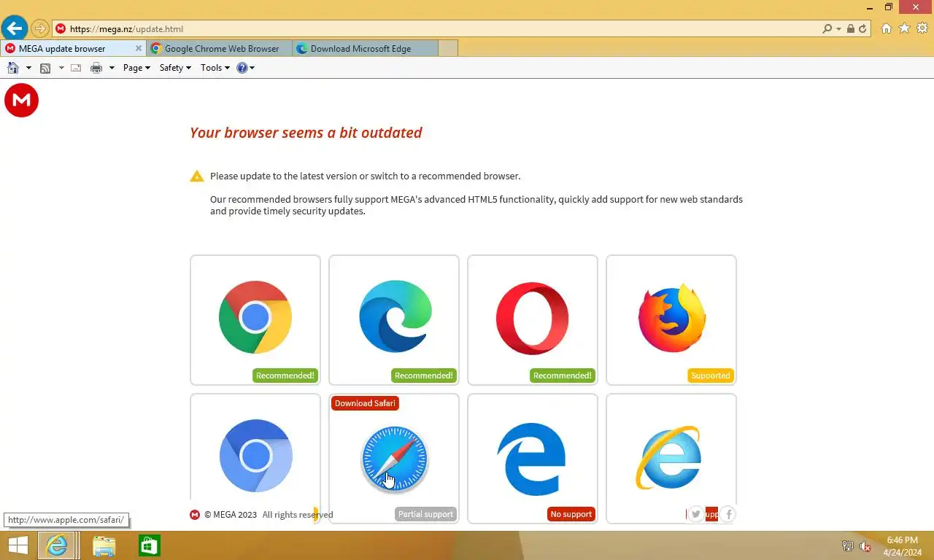Switch to Download Microsoft Edge tab
Image resolution: width=934 pixels, height=560 pixels.
click(365, 49)
